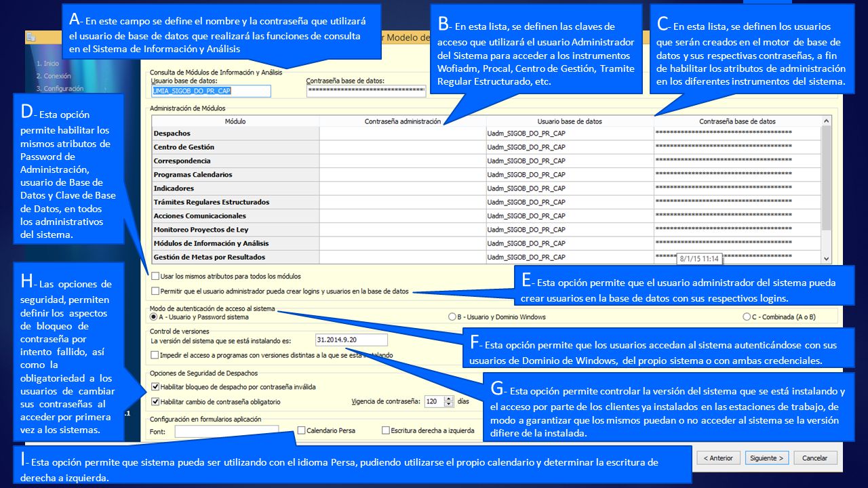Click the 'Contraseña base de datos' column header

pos(738,121)
